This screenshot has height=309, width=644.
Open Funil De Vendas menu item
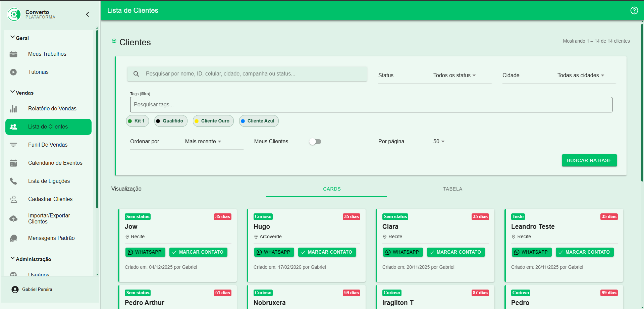[x=48, y=145]
